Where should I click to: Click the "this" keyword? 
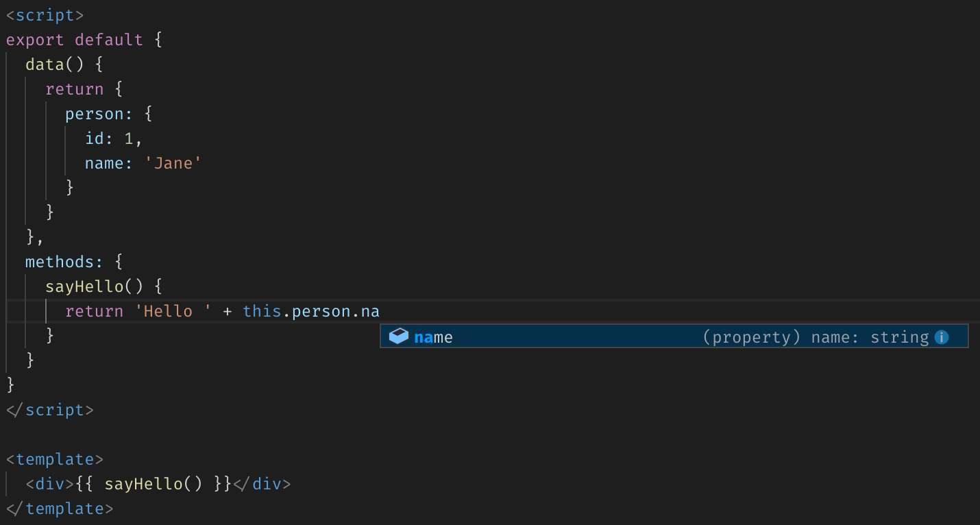[262, 311]
